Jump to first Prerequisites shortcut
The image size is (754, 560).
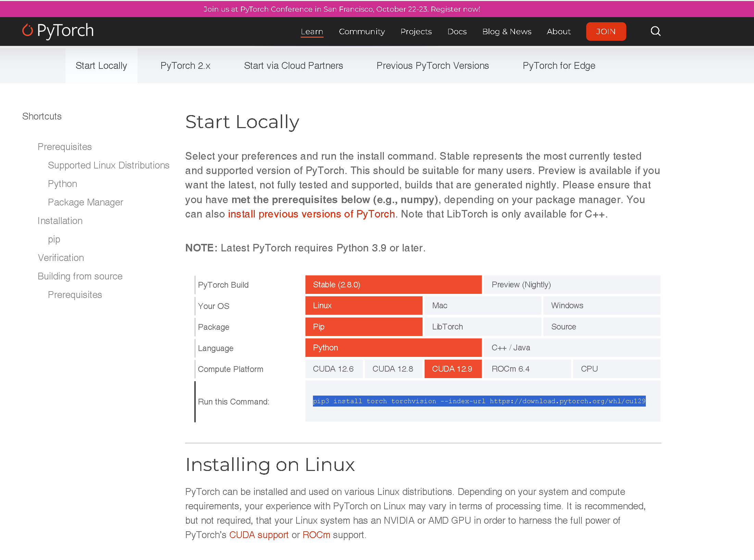[x=65, y=147]
